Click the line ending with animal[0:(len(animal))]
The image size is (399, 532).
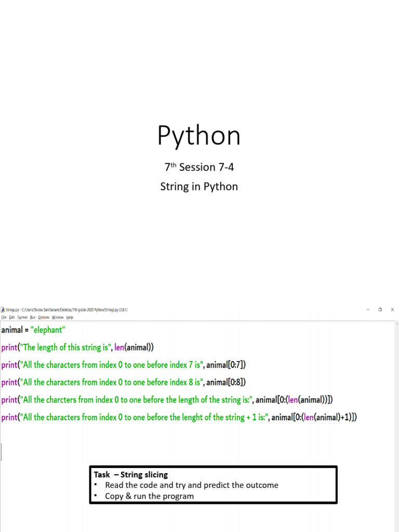click(167, 400)
